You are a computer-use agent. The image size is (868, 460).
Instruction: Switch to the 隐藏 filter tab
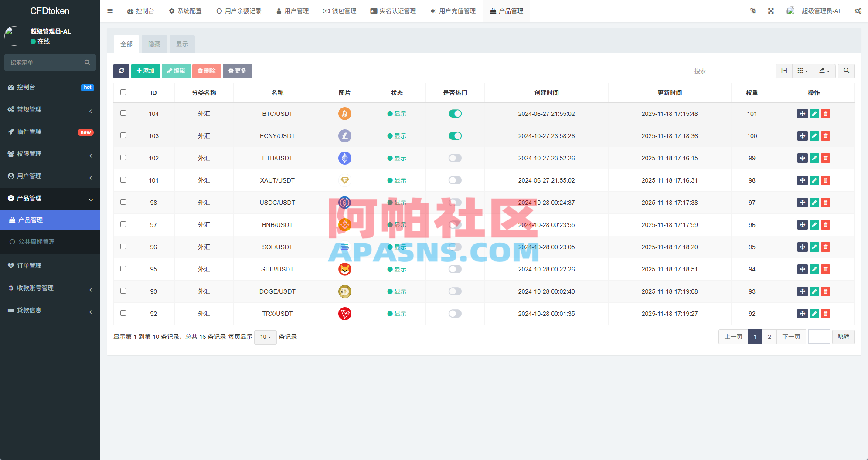tap(154, 44)
